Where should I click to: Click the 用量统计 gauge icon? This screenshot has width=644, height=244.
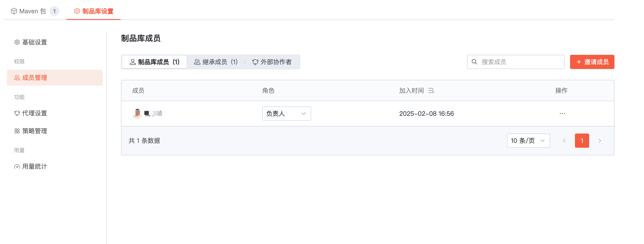[17, 167]
